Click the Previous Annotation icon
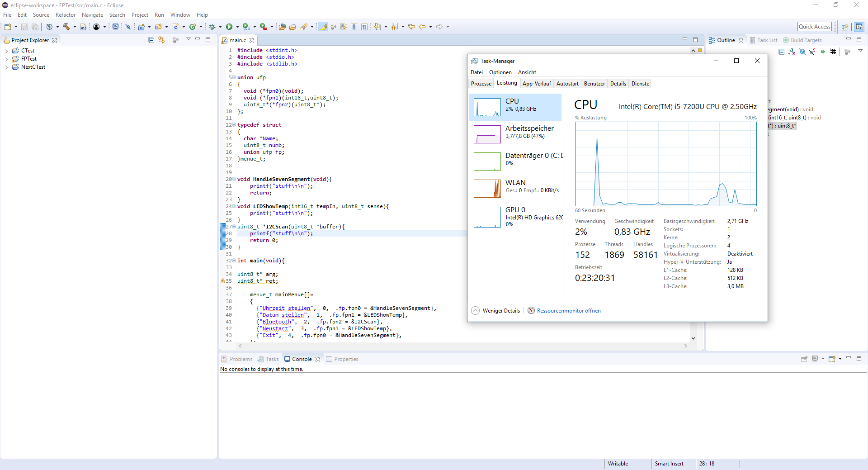 394,27
